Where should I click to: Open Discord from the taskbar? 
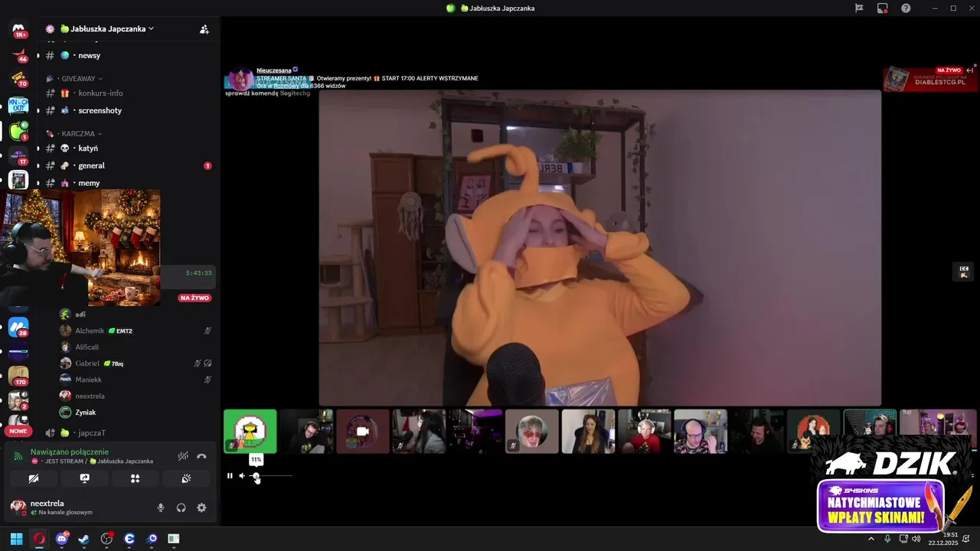point(61,539)
